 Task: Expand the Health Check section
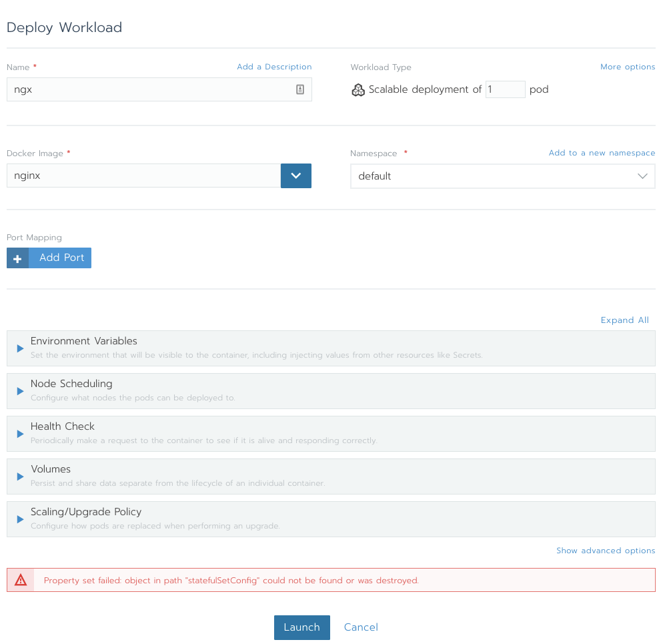click(331, 434)
